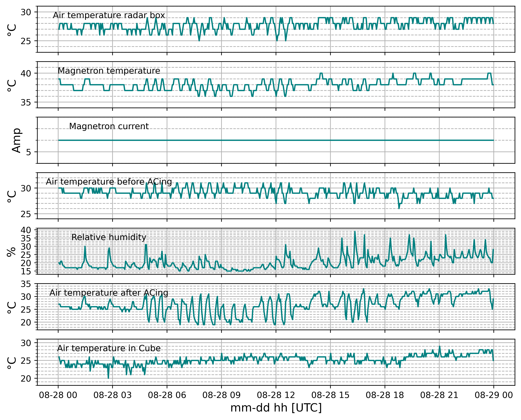Click the '08-28 00' x-axis tick label
521x420 pixels.
pyautogui.click(x=58, y=395)
